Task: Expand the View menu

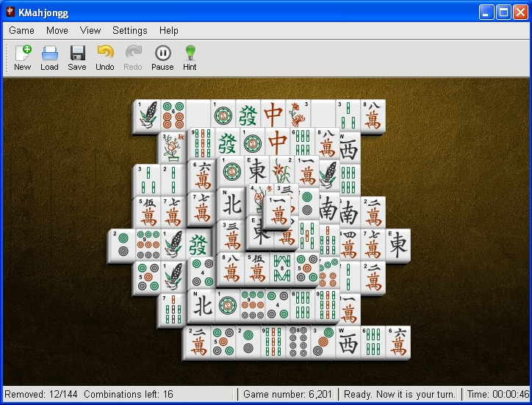Action: (x=90, y=30)
